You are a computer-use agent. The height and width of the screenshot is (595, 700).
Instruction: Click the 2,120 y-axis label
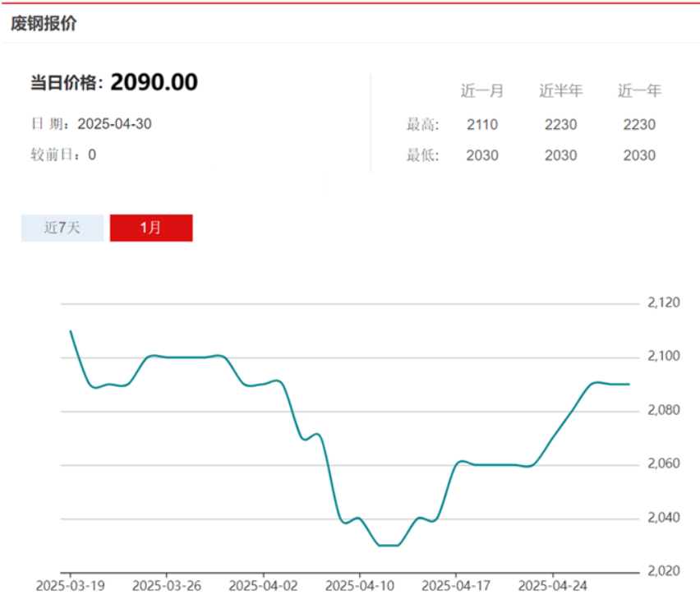[664, 303]
